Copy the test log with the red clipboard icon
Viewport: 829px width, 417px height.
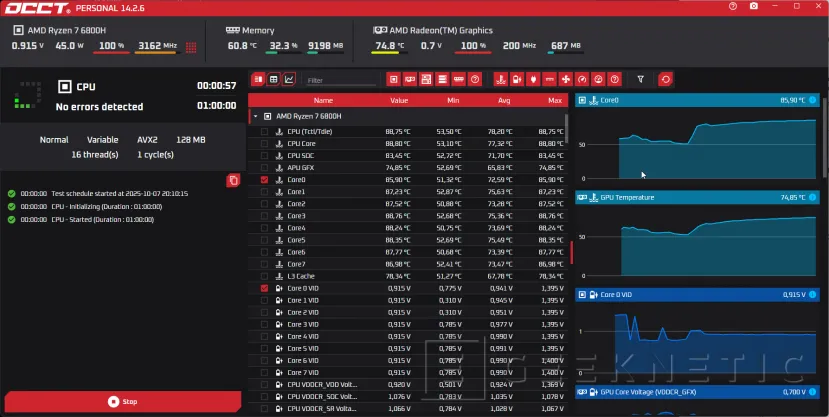pyautogui.click(x=233, y=180)
